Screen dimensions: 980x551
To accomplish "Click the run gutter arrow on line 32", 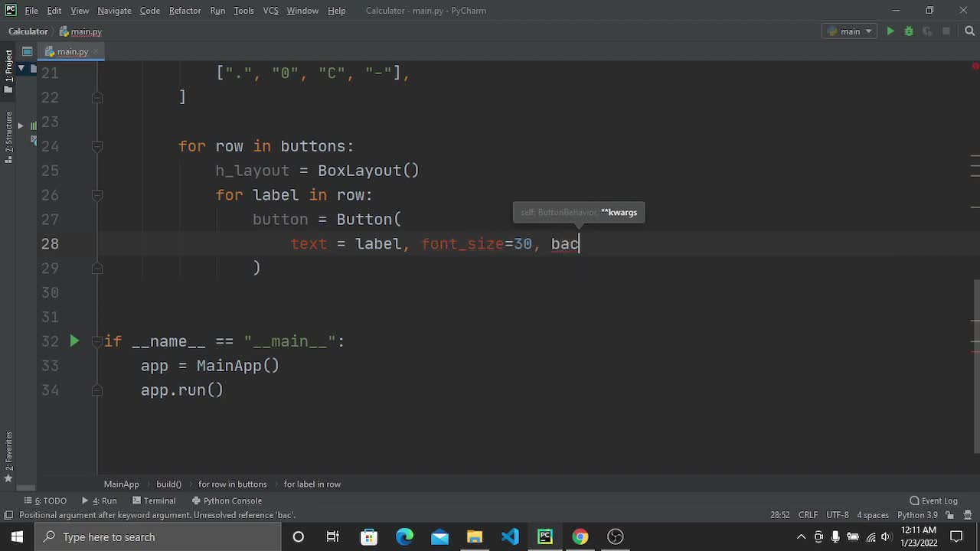I will 74,341.
